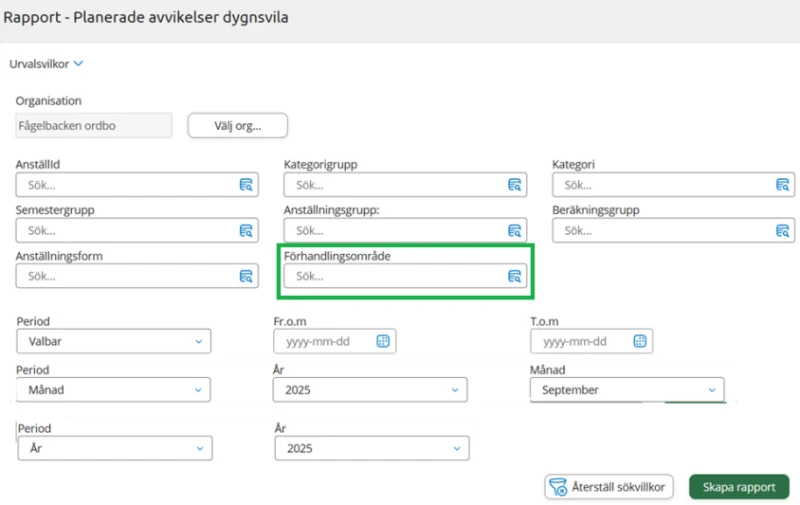The height and width of the screenshot is (505, 800).
Task: Open the År dropdown beside Månad period
Action: [x=371, y=390]
